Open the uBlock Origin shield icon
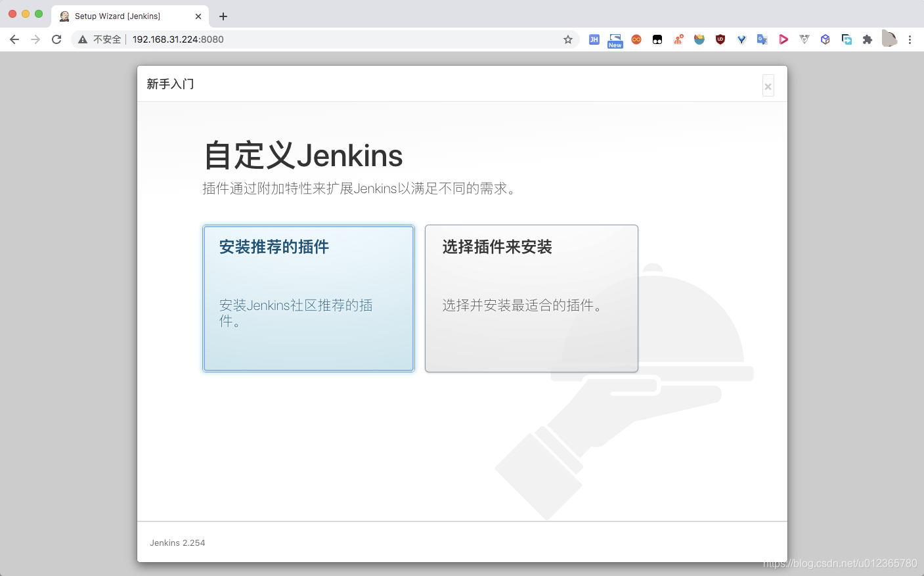This screenshot has width=924, height=576. click(x=720, y=39)
